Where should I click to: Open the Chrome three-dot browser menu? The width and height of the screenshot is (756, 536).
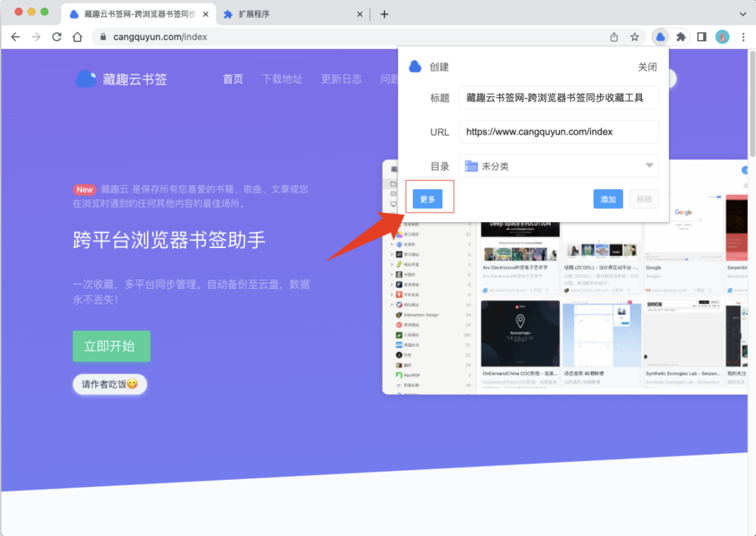point(743,36)
